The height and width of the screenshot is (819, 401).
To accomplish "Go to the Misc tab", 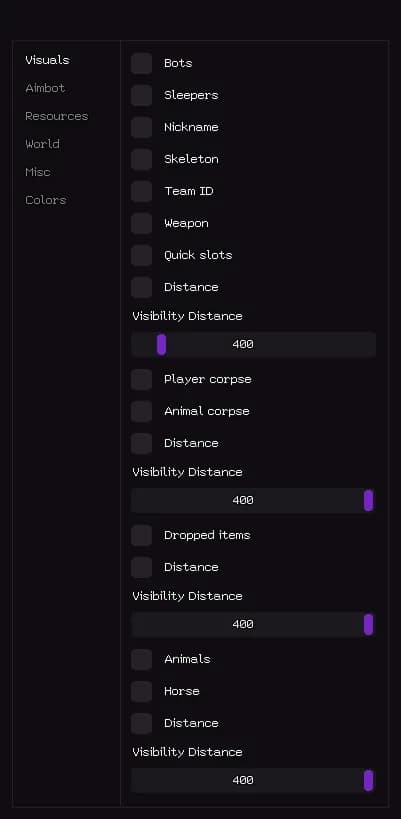I will (38, 172).
